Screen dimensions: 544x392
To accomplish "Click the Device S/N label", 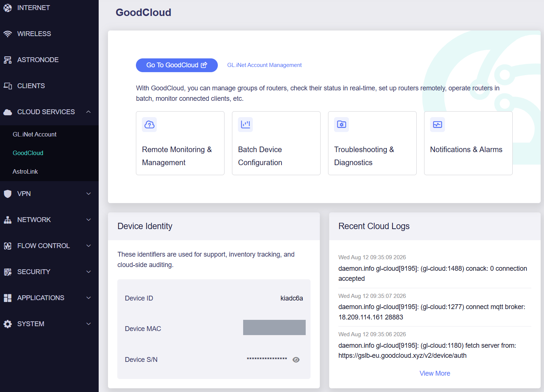I will pos(141,360).
